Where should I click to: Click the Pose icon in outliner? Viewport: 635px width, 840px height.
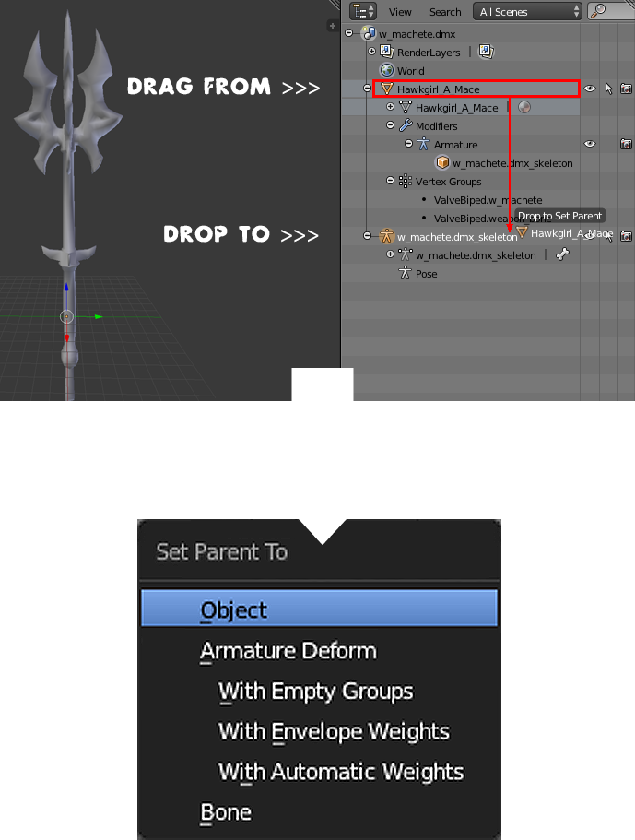pyautogui.click(x=405, y=273)
